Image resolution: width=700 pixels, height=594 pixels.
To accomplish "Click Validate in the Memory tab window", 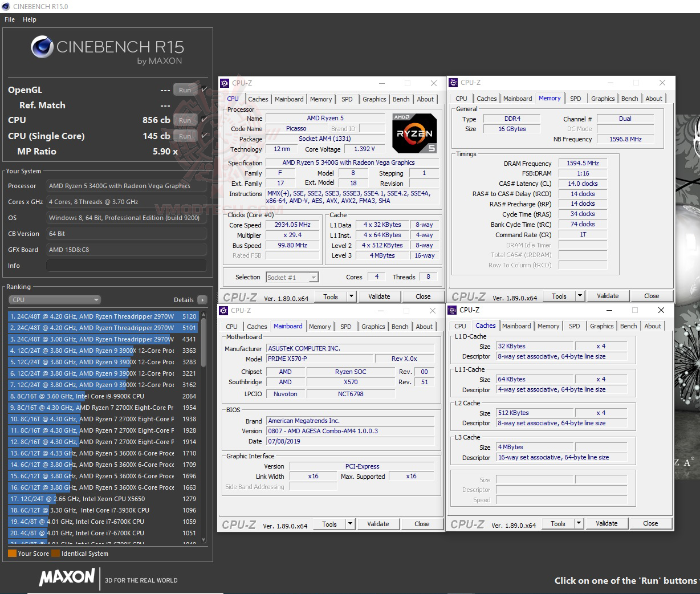I will click(608, 296).
